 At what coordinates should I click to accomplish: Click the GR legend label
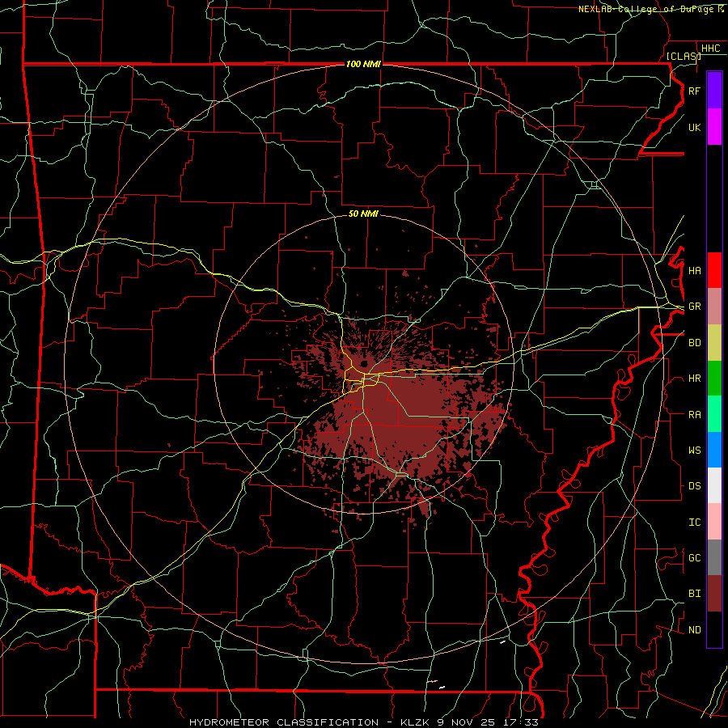694,307
